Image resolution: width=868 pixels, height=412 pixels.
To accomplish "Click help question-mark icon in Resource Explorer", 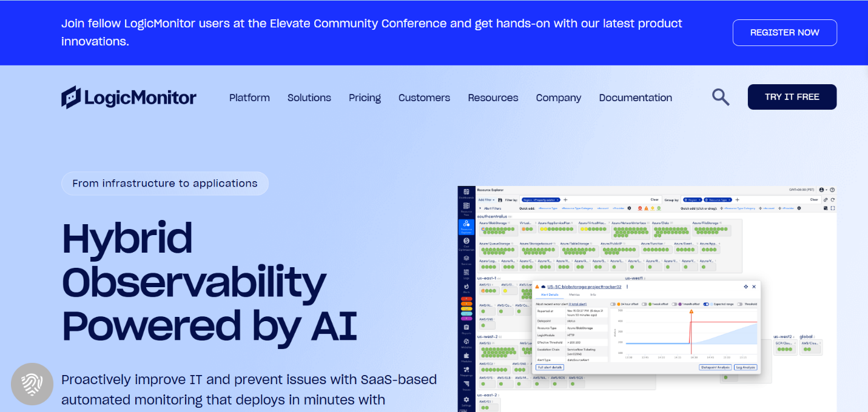I will [x=832, y=190].
